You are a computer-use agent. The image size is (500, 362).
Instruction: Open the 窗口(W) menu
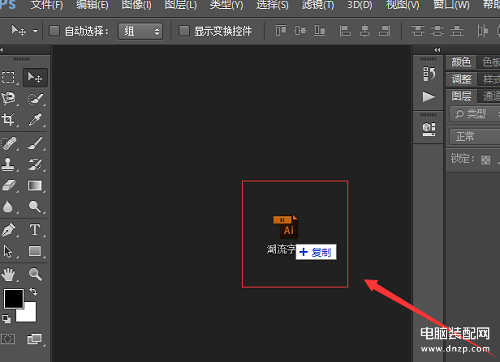tap(451, 5)
